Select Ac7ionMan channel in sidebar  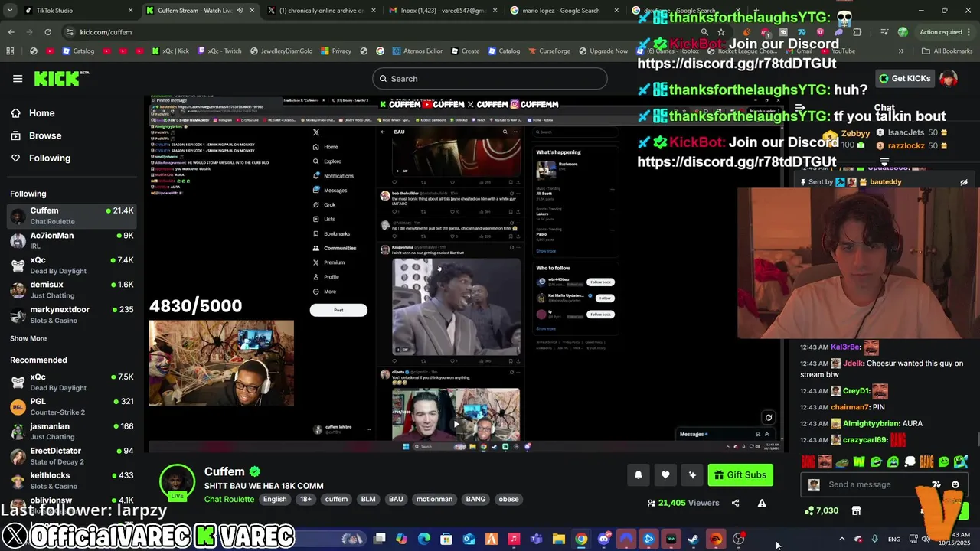tap(72, 240)
